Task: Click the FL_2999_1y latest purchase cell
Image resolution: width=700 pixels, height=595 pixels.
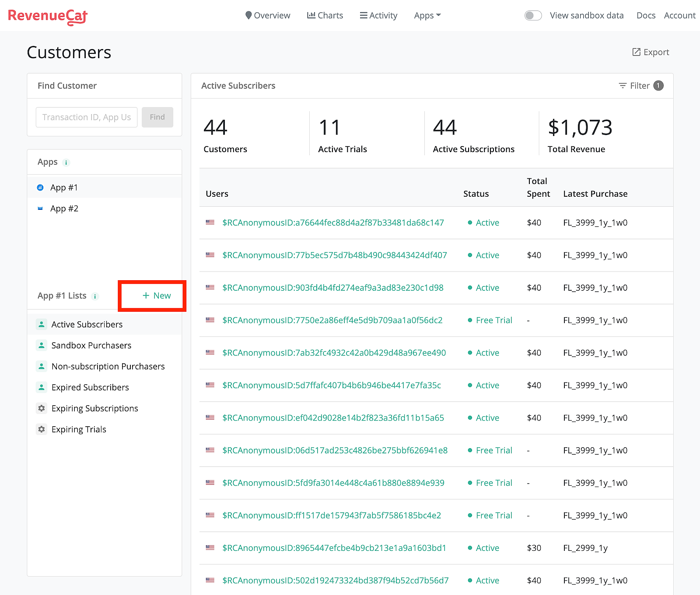Action: pyautogui.click(x=585, y=548)
